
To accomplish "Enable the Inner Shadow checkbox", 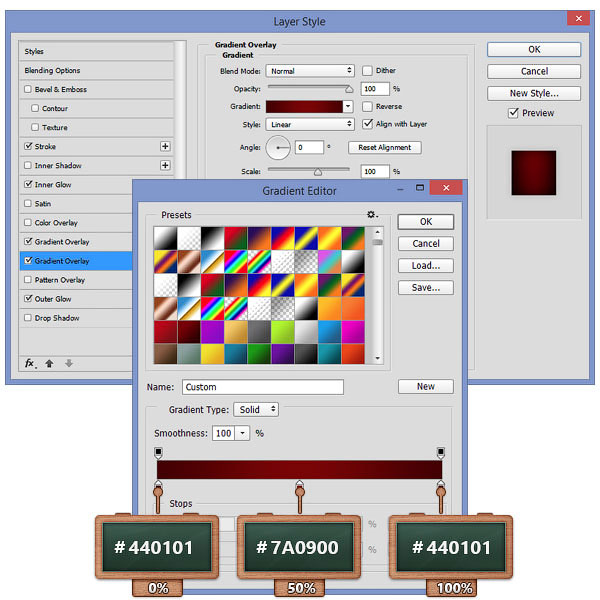I will [x=28, y=165].
